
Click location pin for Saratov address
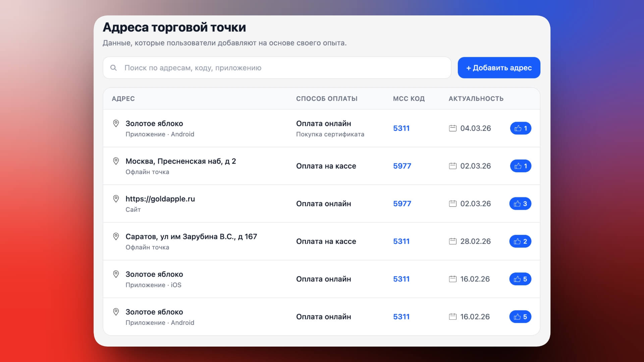(x=116, y=236)
